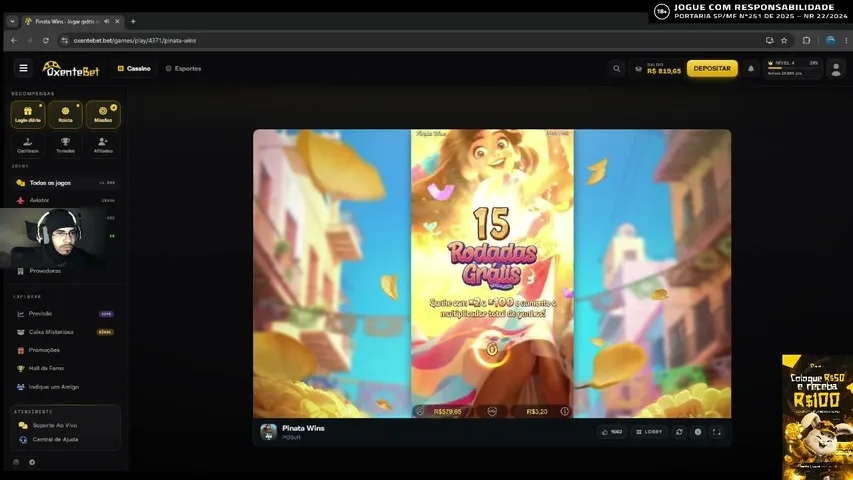Screen dimensions: 853x480
Task: Click 15 Rodadas Grátis text
Action: pyautogui.click(x=492, y=246)
